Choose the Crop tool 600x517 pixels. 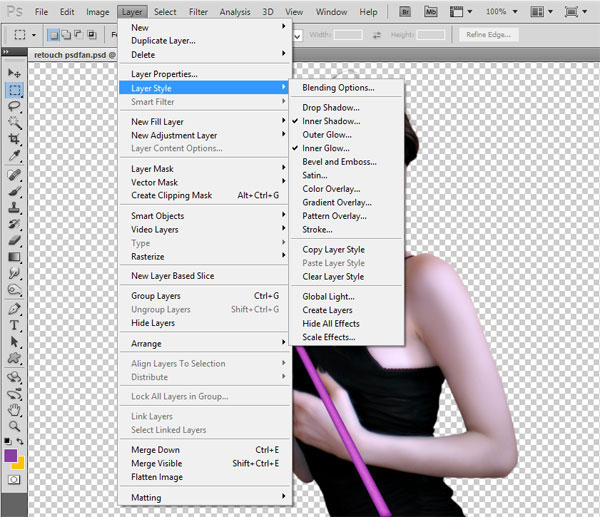pyautogui.click(x=14, y=139)
